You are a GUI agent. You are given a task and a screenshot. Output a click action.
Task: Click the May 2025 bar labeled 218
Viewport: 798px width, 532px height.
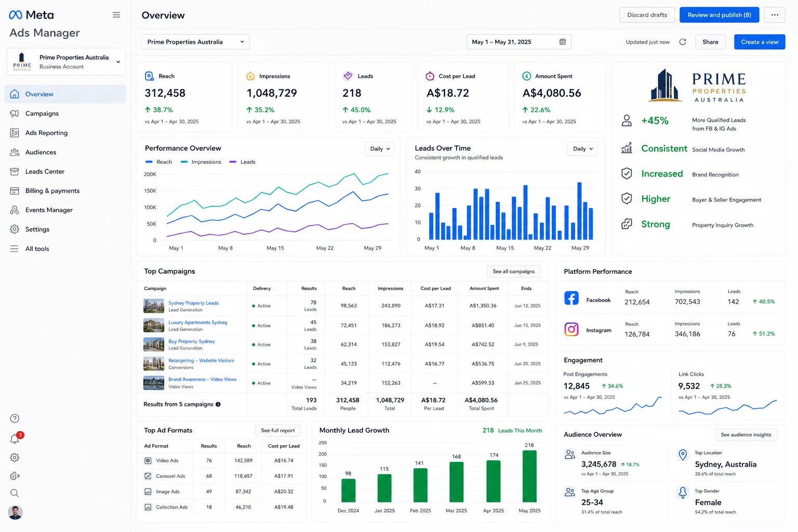pyautogui.click(x=529, y=476)
